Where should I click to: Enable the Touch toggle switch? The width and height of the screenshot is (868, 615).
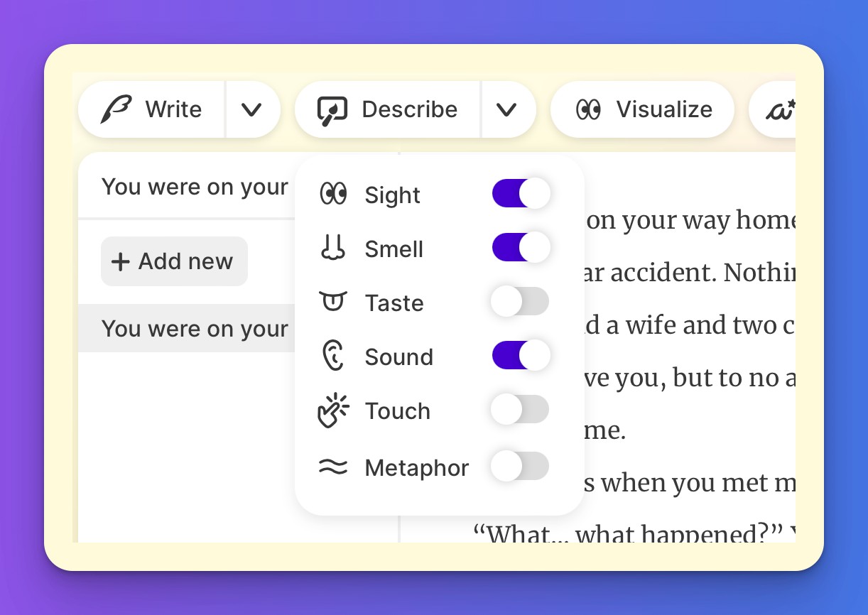click(x=520, y=410)
